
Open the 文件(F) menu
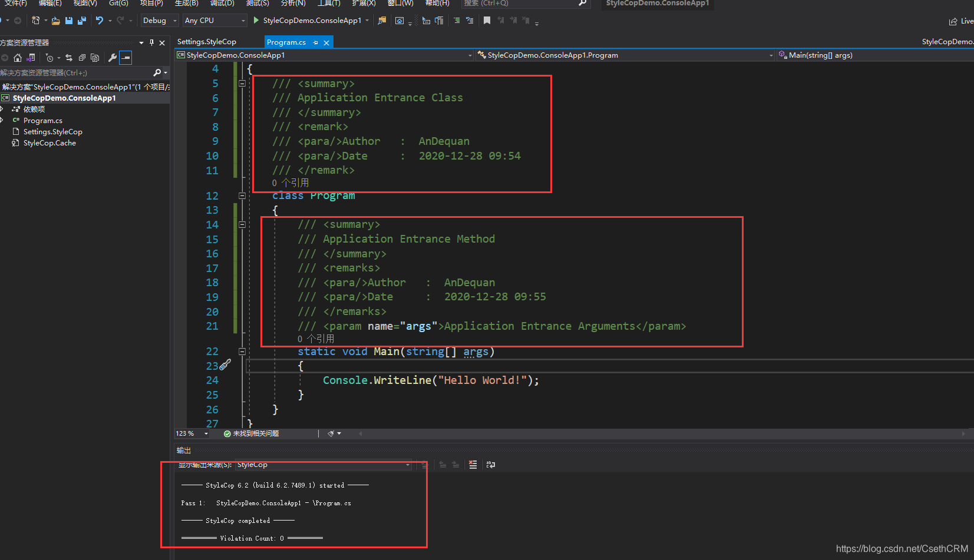[16, 4]
